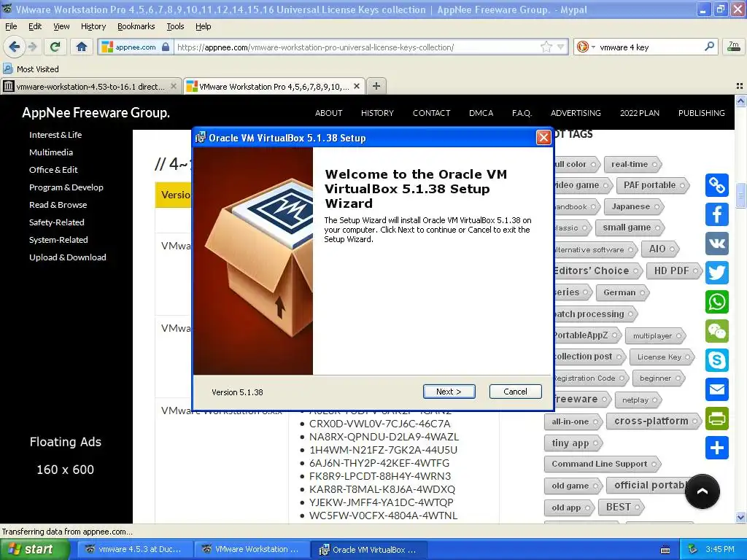Share the page via Skype
747x560 pixels.
(716, 360)
